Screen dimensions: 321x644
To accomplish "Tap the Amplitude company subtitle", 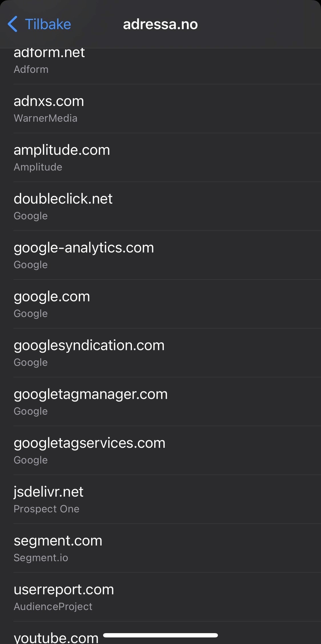I will (38, 167).
